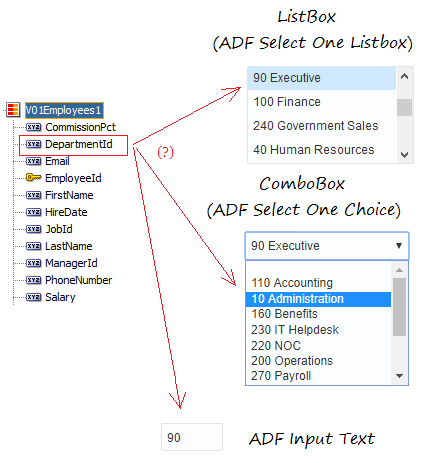Image resolution: width=439 pixels, height=463 pixels.
Task: Click the ManagerId attribute icon
Action: tap(33, 263)
